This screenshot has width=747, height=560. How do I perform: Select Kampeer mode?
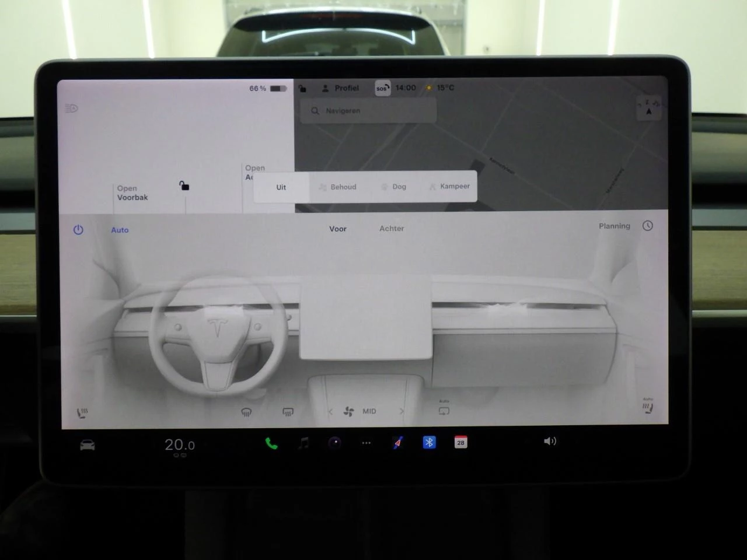coord(449,186)
